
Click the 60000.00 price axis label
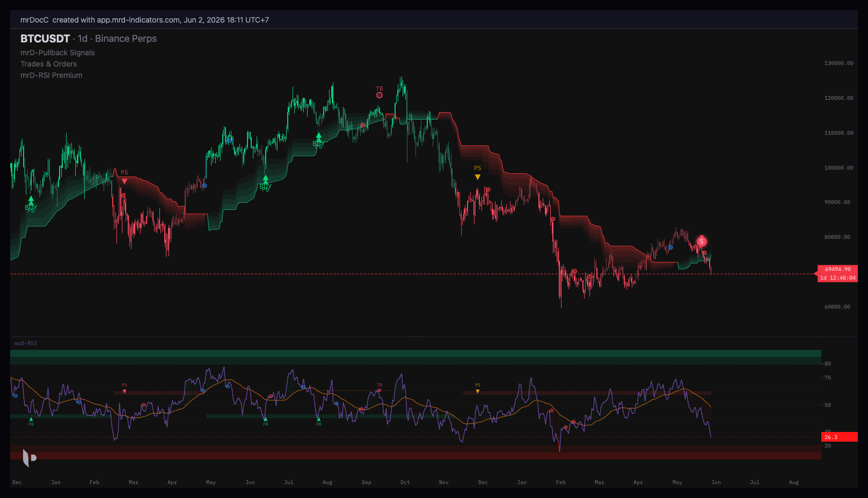click(x=837, y=307)
